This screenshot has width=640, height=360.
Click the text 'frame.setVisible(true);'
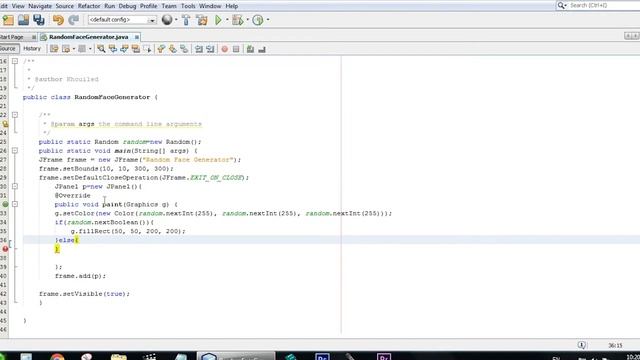click(x=84, y=294)
